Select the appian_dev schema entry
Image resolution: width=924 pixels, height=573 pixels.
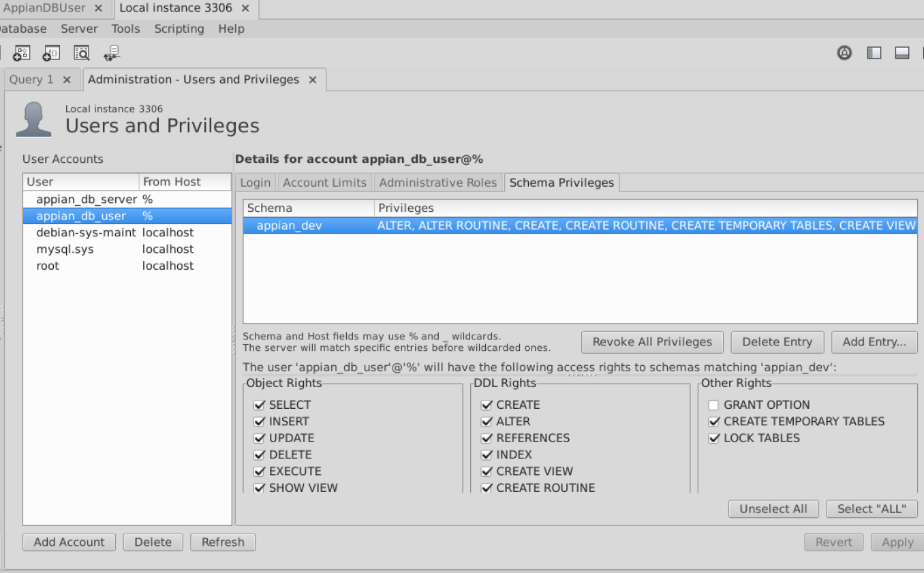point(580,226)
